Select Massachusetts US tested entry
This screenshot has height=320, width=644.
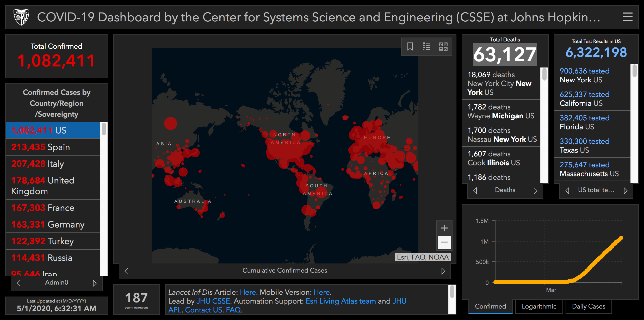[x=592, y=169]
